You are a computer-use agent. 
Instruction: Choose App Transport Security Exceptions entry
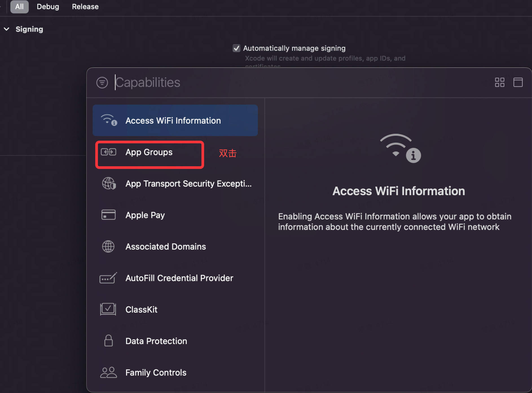[175, 184]
